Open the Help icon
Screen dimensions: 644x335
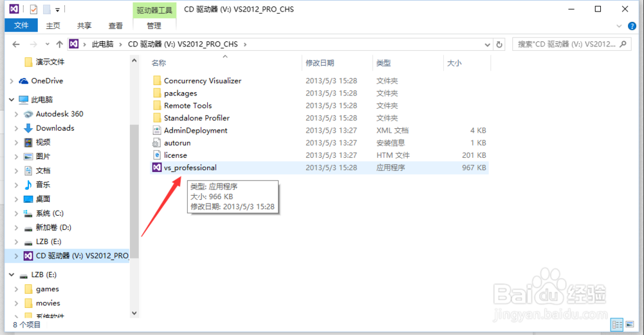click(x=632, y=26)
